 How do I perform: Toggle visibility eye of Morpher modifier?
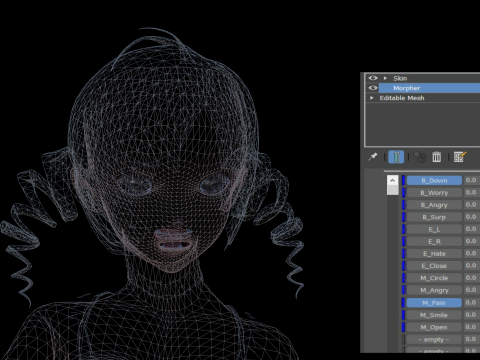[373, 88]
